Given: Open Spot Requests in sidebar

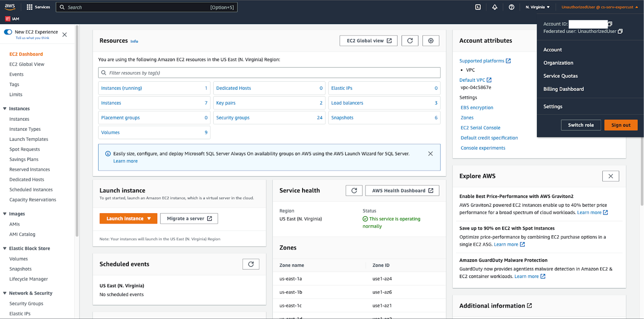Looking at the screenshot, I should coord(25,149).
